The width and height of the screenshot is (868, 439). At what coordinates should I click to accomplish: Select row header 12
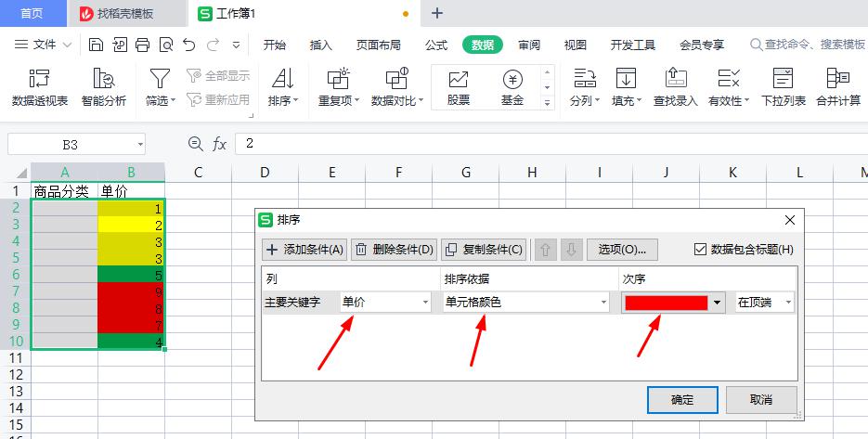click(16, 375)
